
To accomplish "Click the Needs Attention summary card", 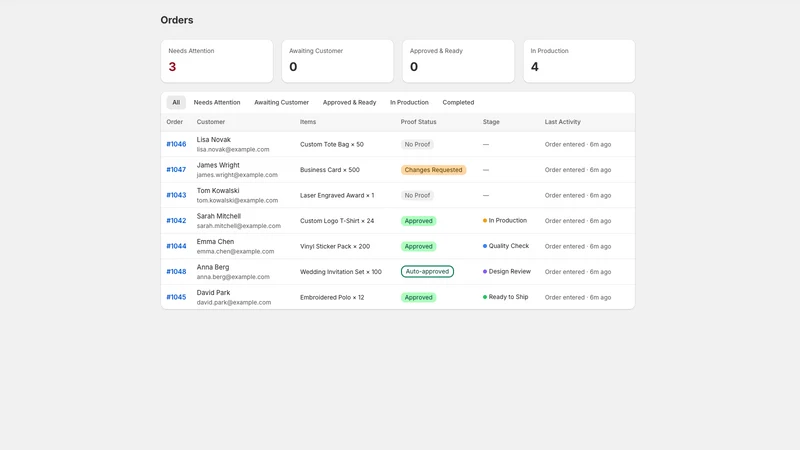I will [x=217, y=61].
